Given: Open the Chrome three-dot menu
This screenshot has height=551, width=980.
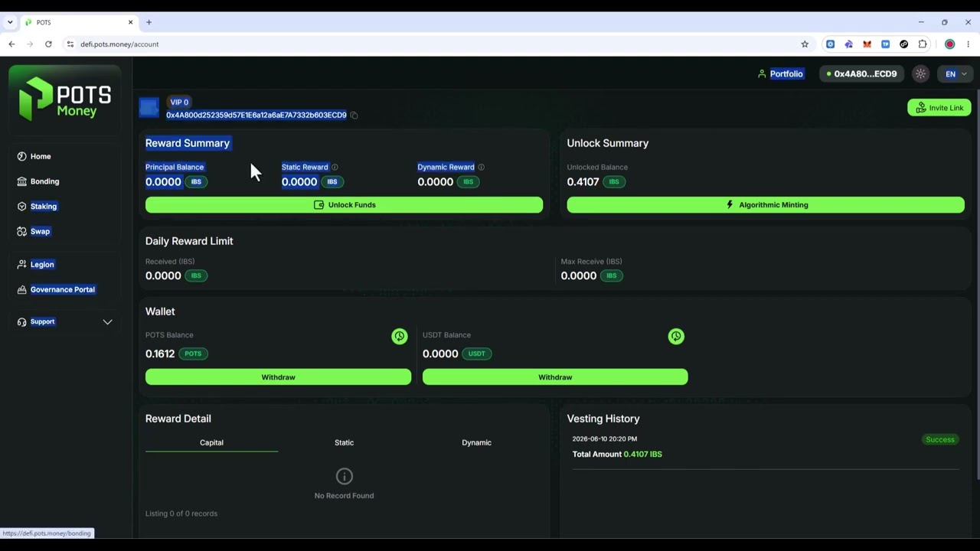Looking at the screenshot, I should coord(968,44).
